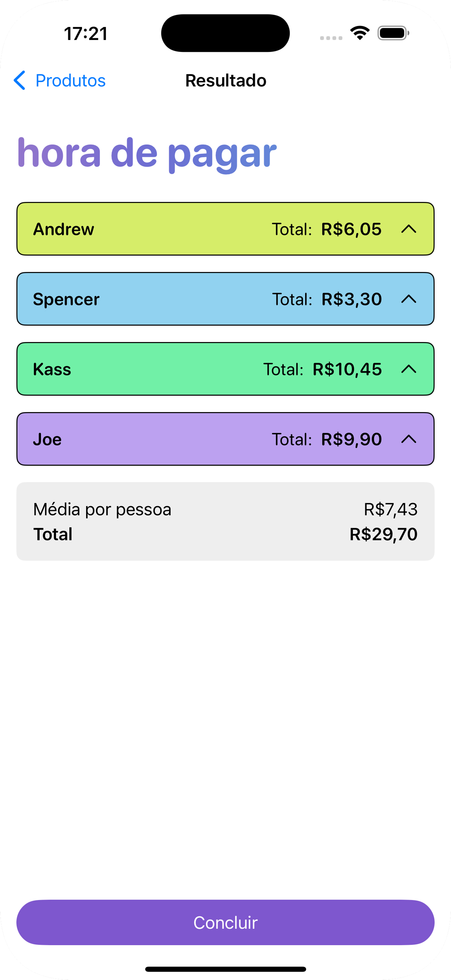Tap the back chevron icon
The image size is (451, 980).
point(19,80)
